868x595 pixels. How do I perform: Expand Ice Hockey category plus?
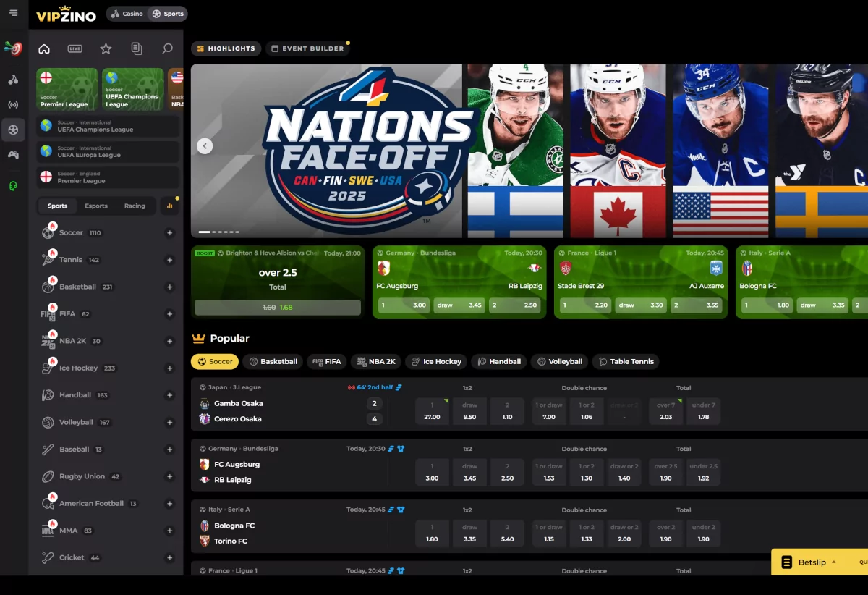coord(170,368)
